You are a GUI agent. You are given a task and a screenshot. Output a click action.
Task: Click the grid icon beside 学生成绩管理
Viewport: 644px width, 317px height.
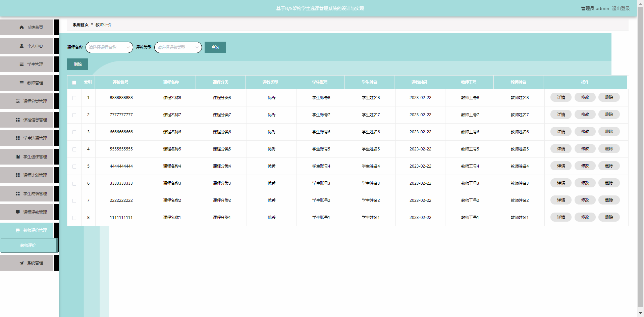(18, 194)
